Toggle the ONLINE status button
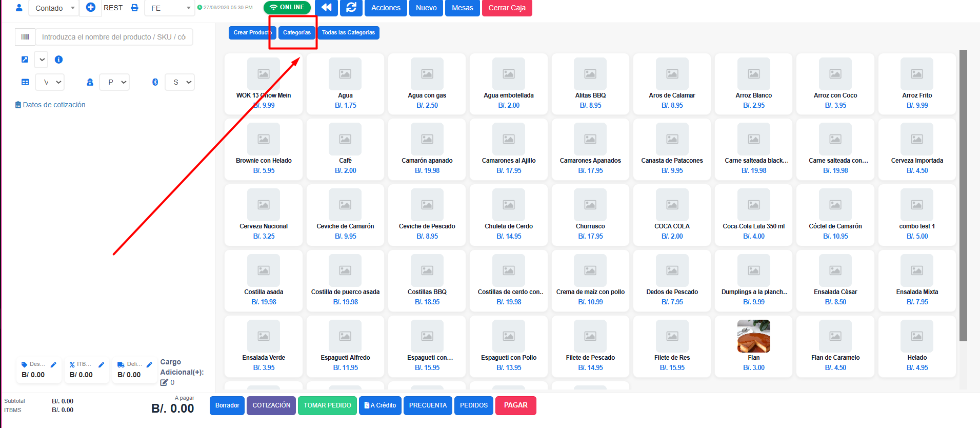Screen dimensions: 980x428 click(x=287, y=7)
